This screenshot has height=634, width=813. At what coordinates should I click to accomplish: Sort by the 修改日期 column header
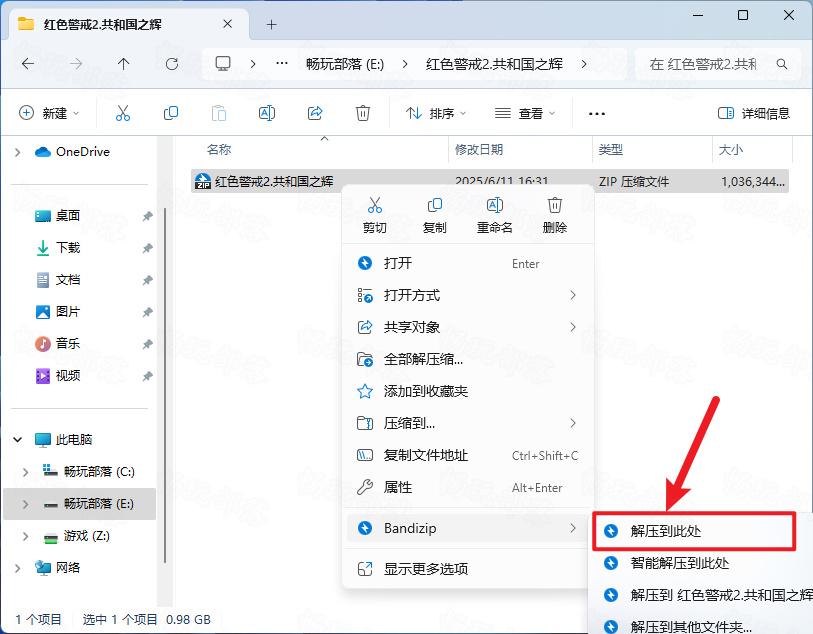pyautogui.click(x=479, y=150)
